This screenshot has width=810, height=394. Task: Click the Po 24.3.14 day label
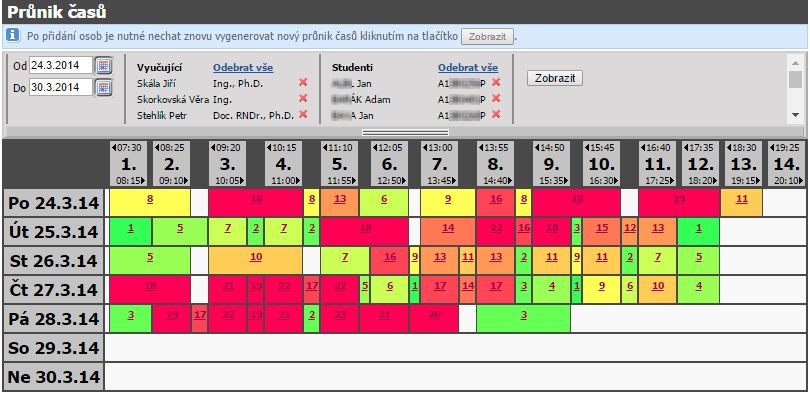coord(54,203)
